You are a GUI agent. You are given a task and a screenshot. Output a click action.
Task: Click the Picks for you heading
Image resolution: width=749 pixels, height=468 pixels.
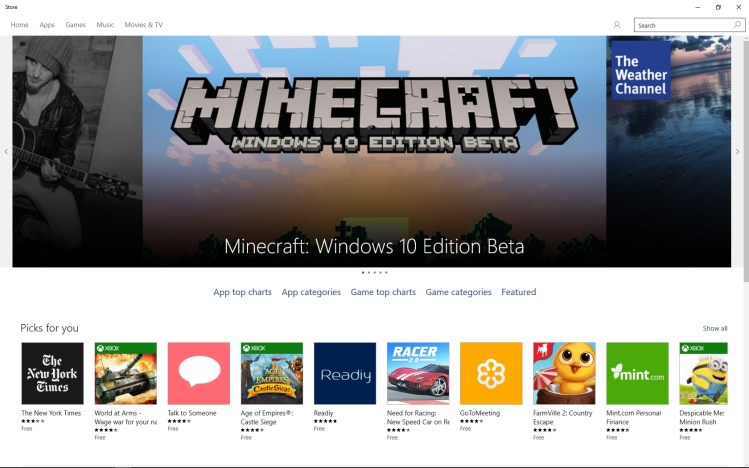(x=49, y=328)
